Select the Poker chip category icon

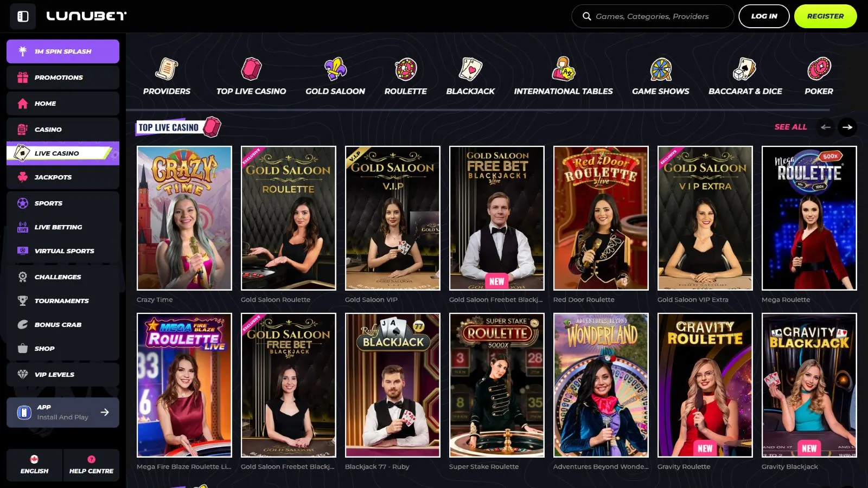(819, 69)
